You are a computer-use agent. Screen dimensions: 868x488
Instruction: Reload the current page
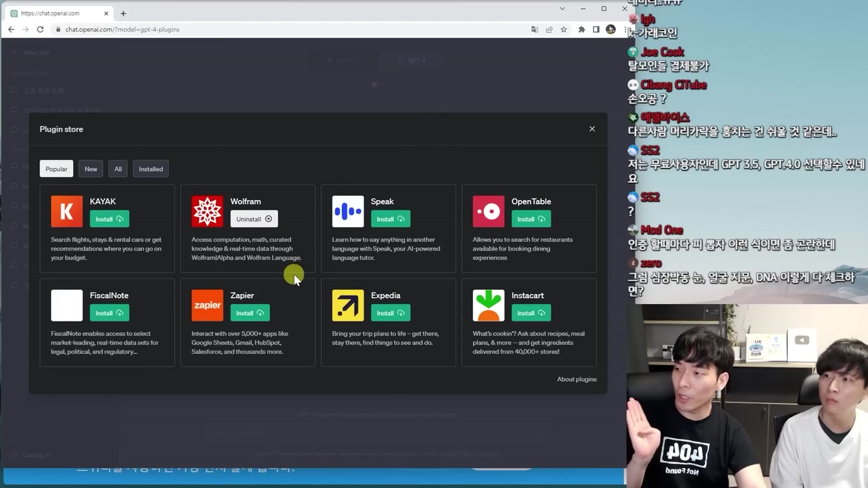[40, 29]
